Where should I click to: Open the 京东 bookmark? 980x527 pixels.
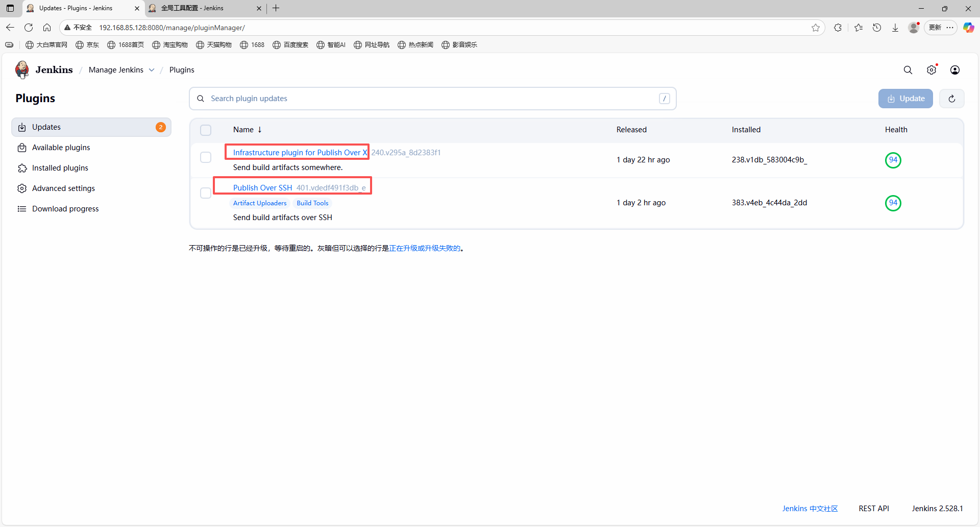pos(87,45)
